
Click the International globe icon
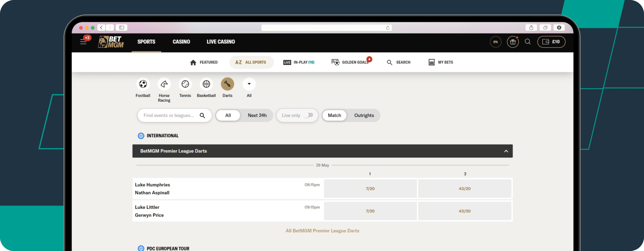point(141,136)
